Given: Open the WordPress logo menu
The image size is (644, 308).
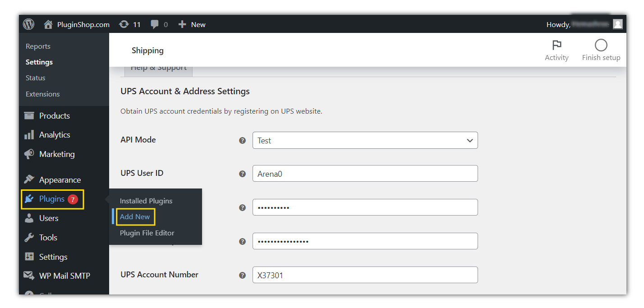Looking at the screenshot, I should (x=29, y=24).
